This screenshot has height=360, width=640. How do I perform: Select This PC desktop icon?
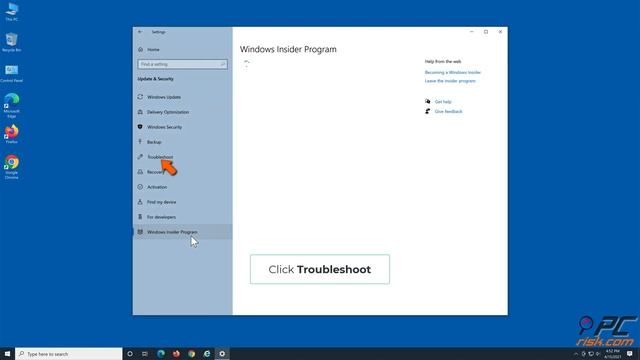click(11, 12)
